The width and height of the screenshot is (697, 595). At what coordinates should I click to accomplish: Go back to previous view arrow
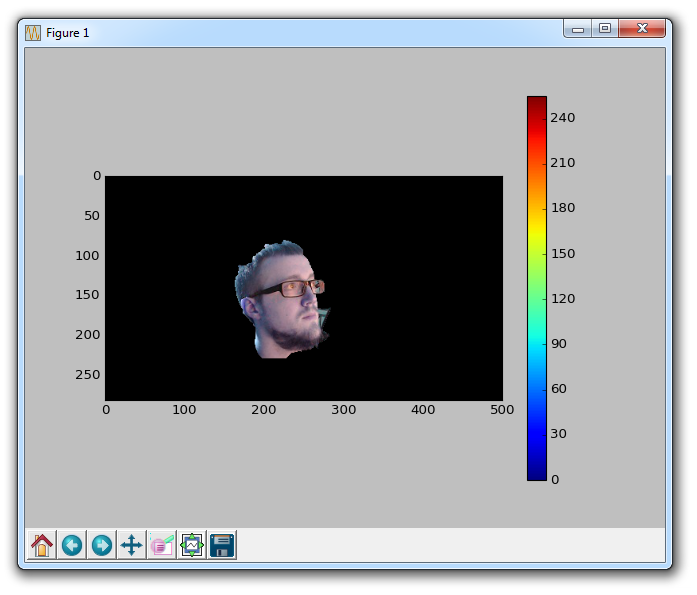tap(72, 545)
